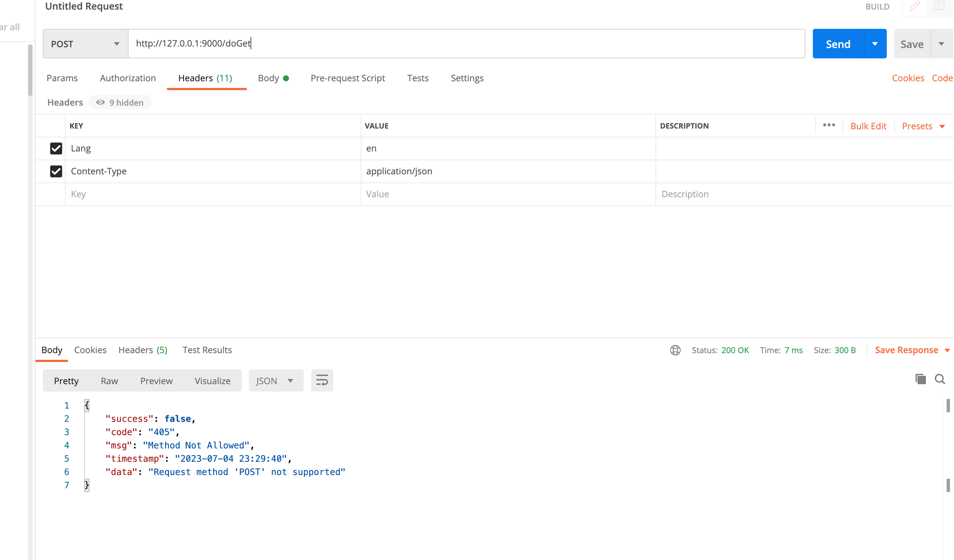This screenshot has width=954, height=560.
Task: Click the copy response to clipboard icon
Action: pos(920,379)
